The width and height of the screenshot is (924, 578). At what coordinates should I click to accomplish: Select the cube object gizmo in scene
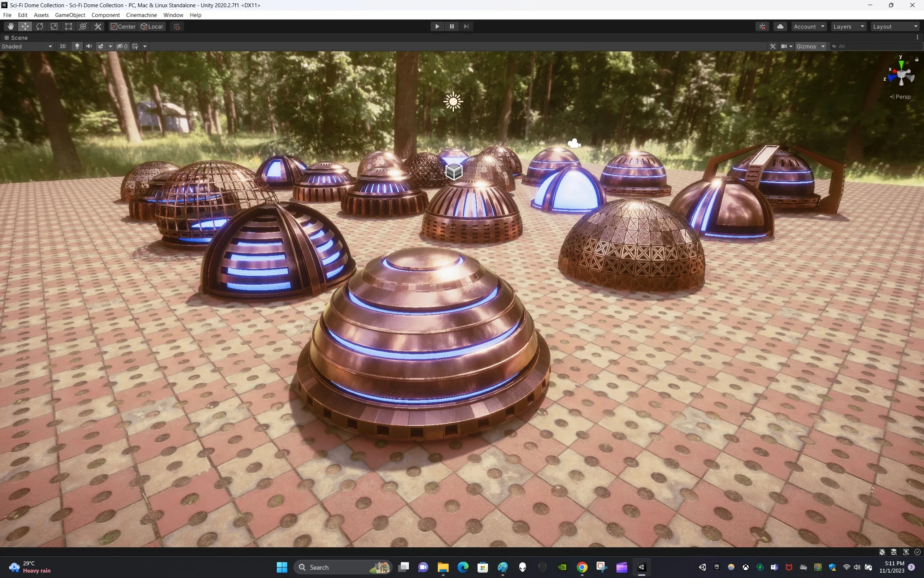[454, 171]
